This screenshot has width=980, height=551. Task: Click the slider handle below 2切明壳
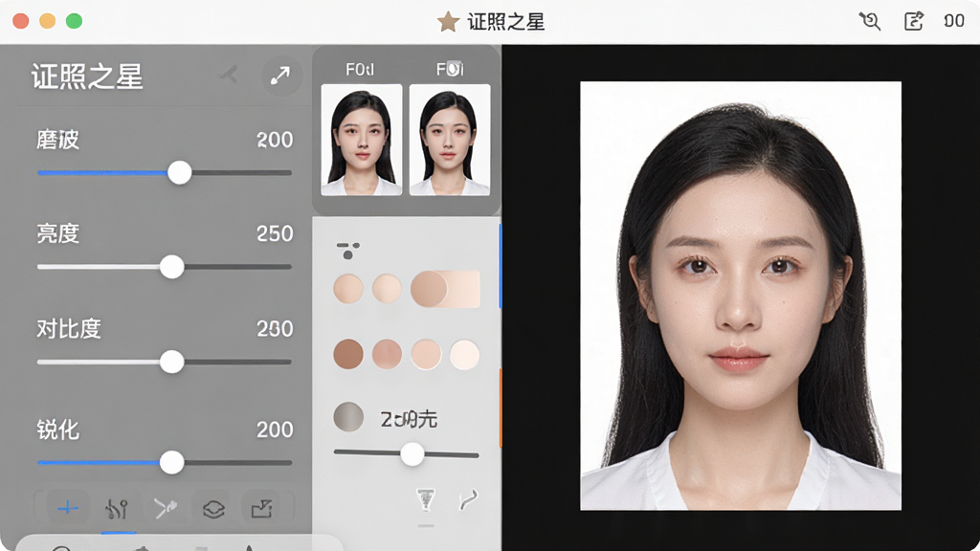[412, 454]
